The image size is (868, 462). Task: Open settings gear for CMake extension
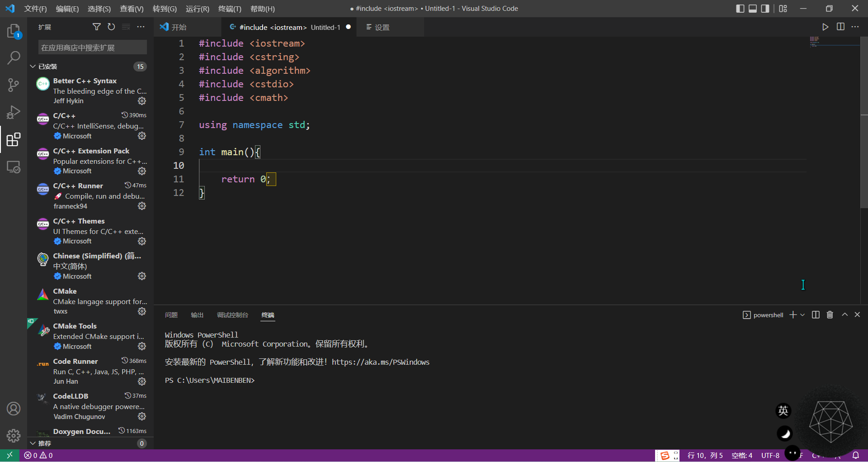(x=142, y=311)
